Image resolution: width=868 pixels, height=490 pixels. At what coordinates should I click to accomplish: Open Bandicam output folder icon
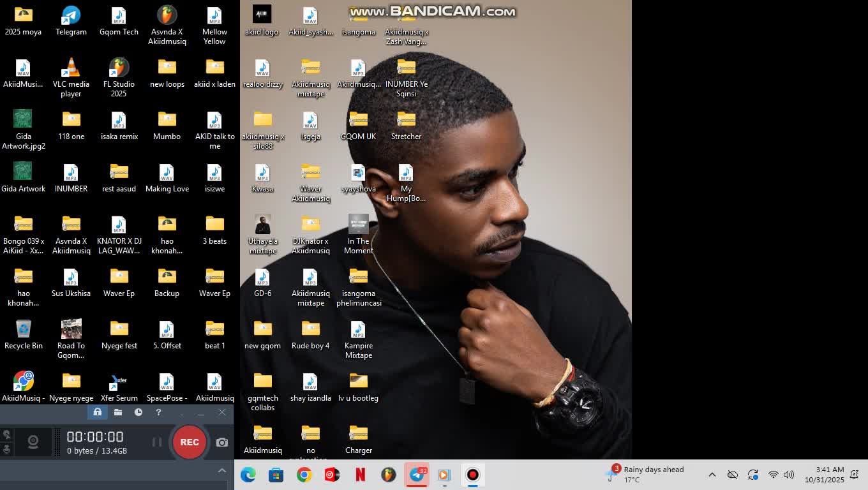point(118,412)
